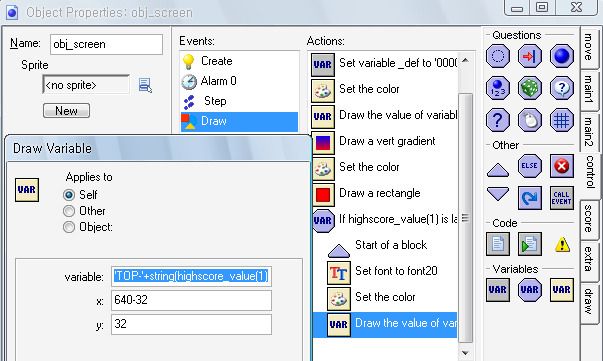Image resolution: width=603 pixels, height=361 pixels.
Task: Click the actions list scrollbar thumb
Action: click(466, 218)
